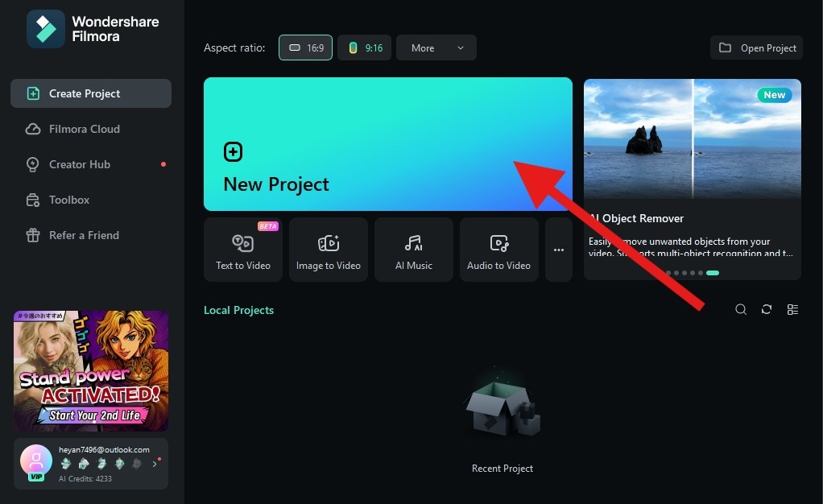This screenshot has width=823, height=504.
Task: Select the active green carousel indicator
Action: point(713,273)
